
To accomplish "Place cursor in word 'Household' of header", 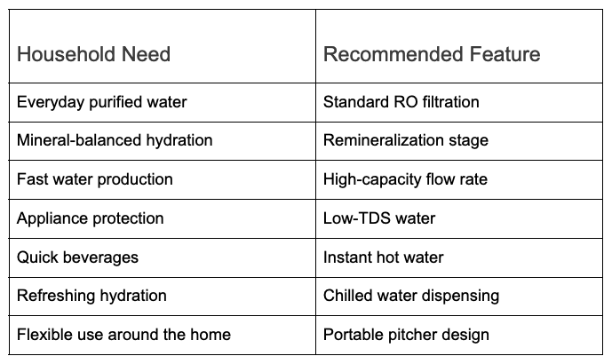I will tap(66, 54).
